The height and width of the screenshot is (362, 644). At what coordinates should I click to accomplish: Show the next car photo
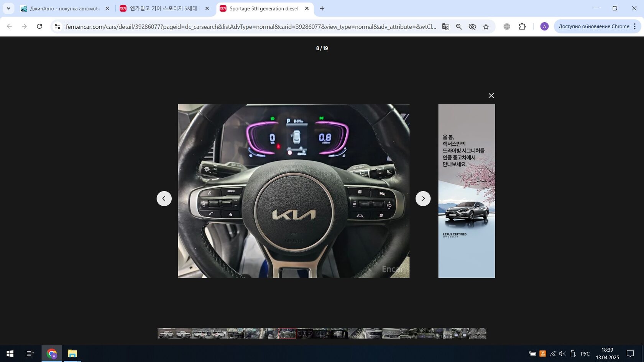tap(423, 198)
